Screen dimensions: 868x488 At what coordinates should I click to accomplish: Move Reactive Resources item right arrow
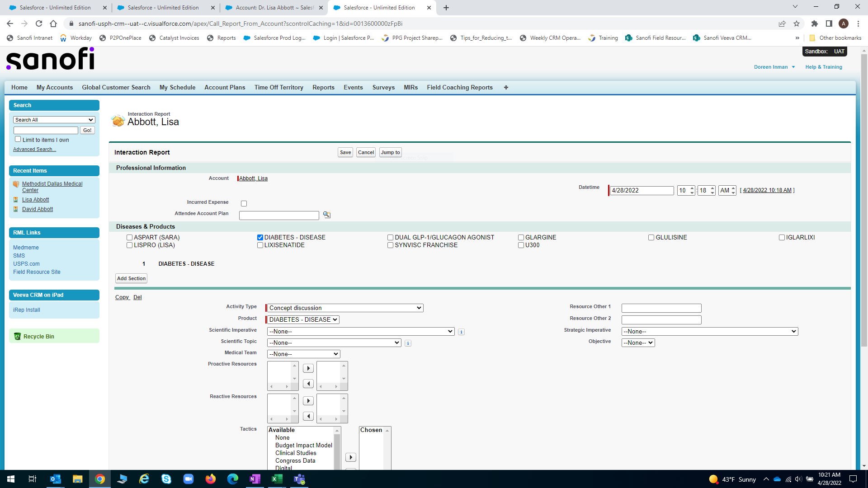coord(308,401)
